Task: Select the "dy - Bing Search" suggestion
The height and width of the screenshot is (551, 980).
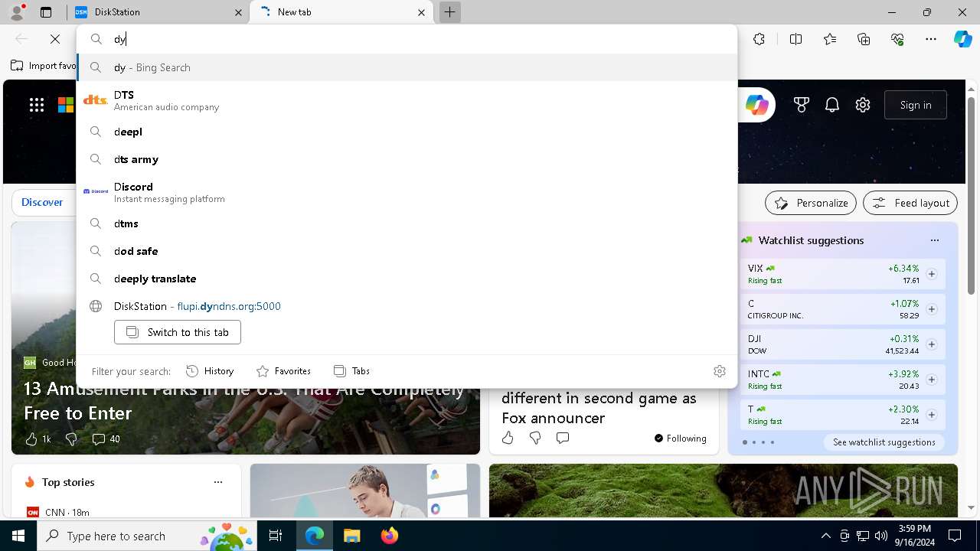Action: coord(407,67)
